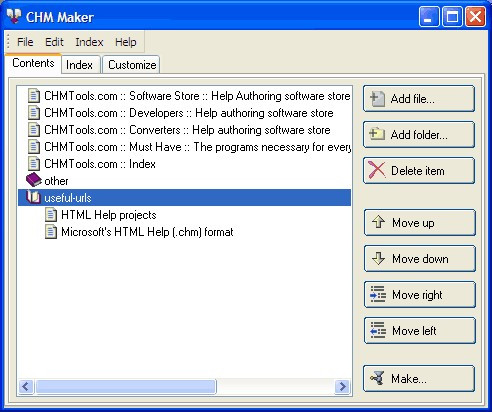This screenshot has height=412, width=492.
Task: Click the Delete item button
Action: point(419,171)
